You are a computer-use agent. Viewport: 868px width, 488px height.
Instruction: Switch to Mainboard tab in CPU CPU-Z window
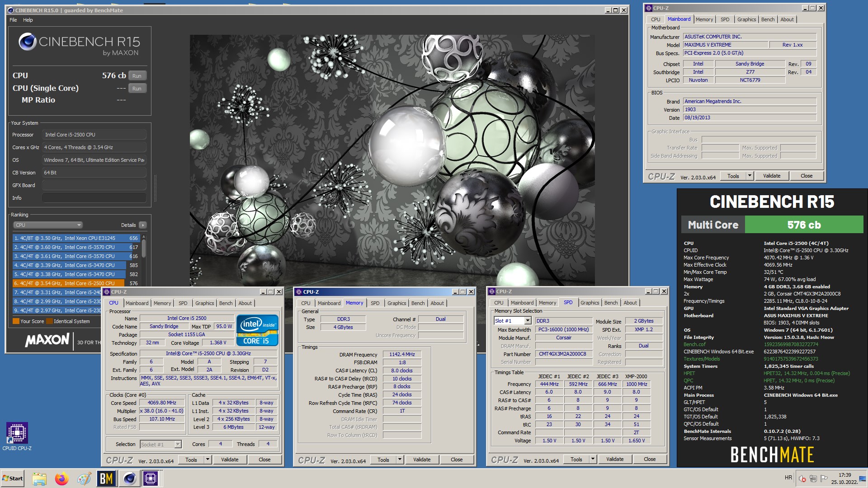point(137,303)
